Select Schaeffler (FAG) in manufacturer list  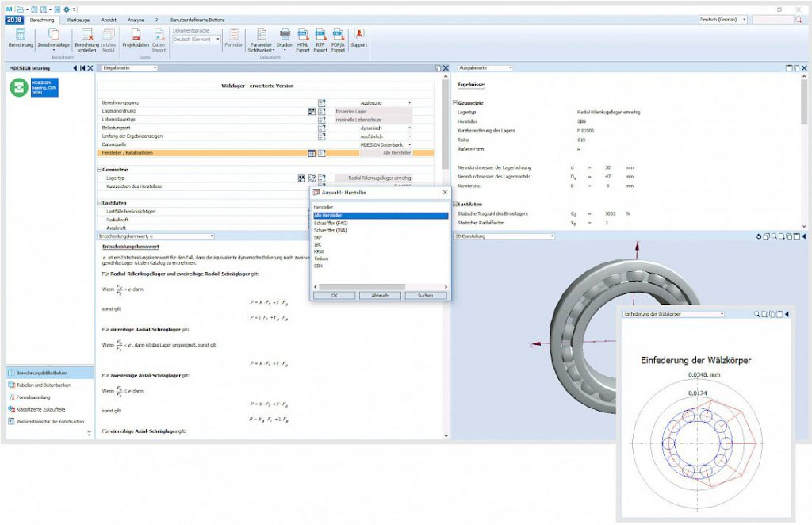(331, 223)
